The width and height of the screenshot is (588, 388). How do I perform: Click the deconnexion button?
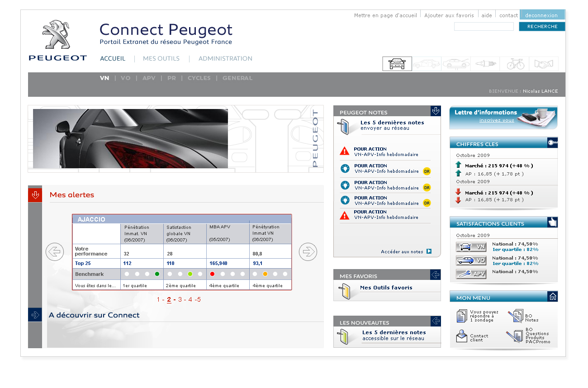point(542,15)
